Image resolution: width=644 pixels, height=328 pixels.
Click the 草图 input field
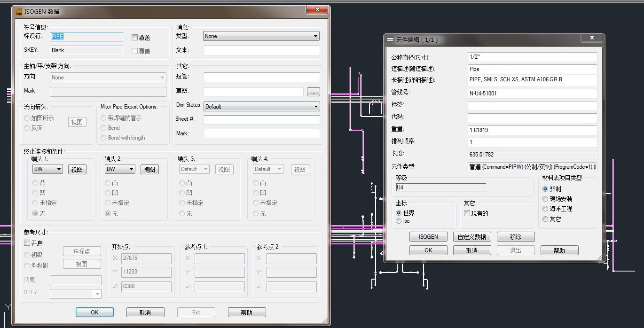click(253, 92)
